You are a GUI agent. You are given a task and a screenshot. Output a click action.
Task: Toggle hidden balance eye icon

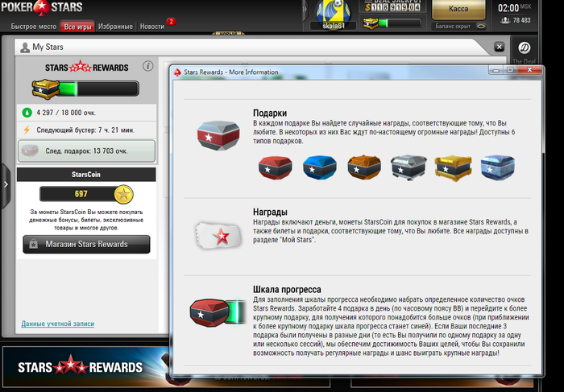tap(481, 27)
